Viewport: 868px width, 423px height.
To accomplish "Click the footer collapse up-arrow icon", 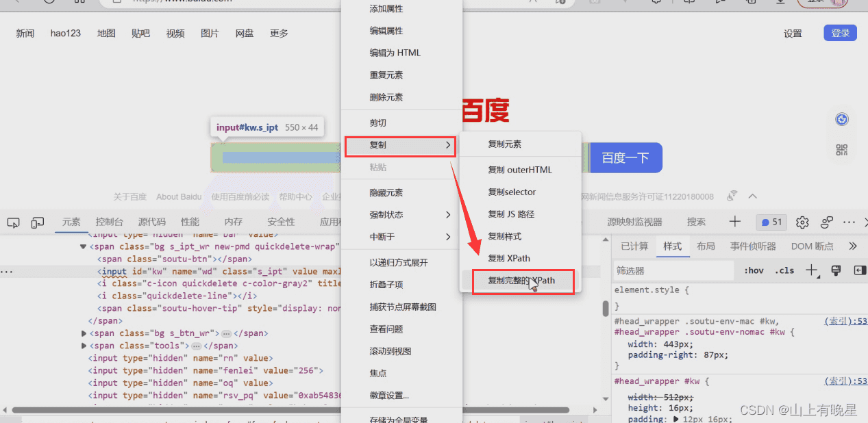I will (x=752, y=196).
